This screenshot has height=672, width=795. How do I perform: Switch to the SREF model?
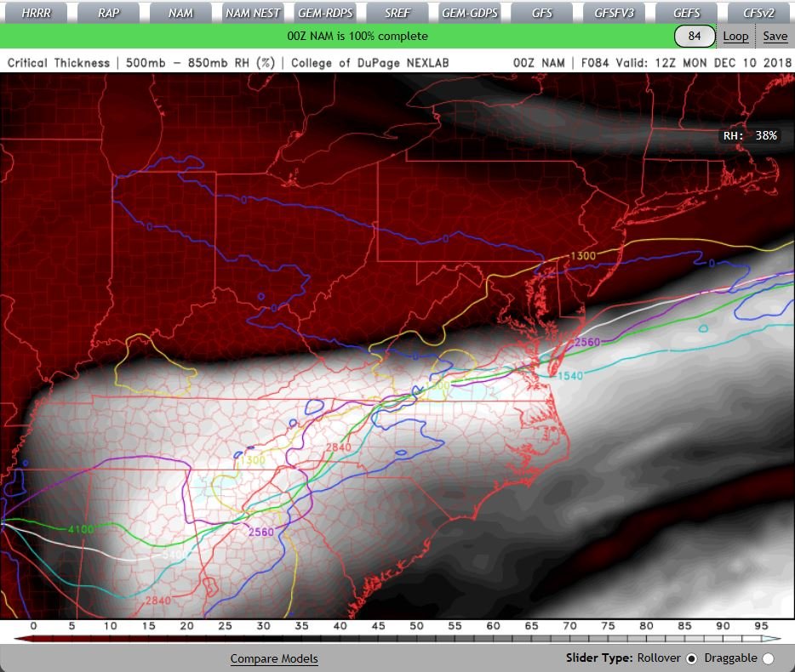point(397,13)
